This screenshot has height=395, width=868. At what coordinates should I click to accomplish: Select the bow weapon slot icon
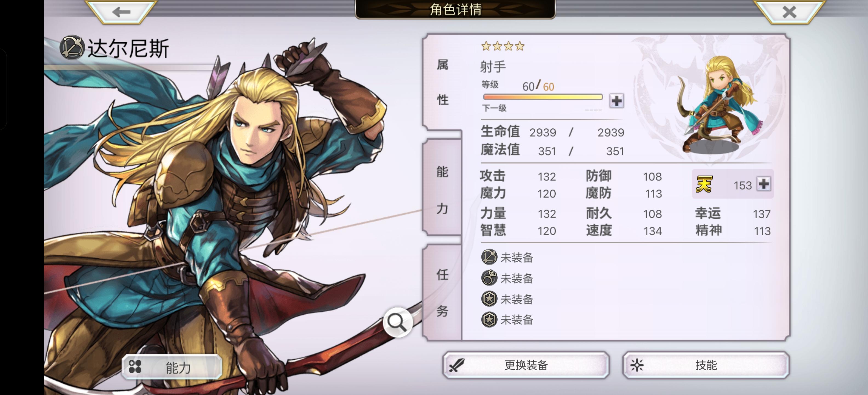(x=489, y=257)
